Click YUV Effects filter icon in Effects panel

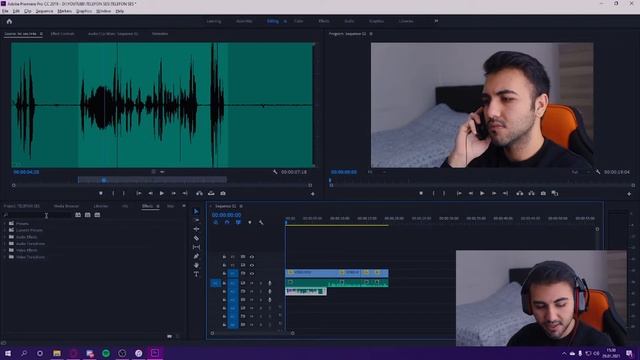point(97,215)
